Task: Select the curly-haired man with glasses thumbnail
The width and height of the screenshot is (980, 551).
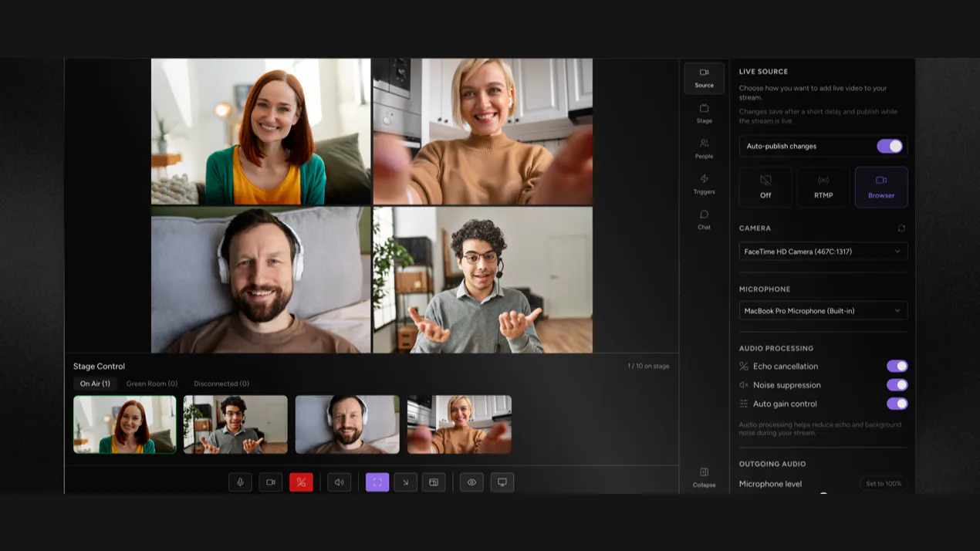Action: 235,424
